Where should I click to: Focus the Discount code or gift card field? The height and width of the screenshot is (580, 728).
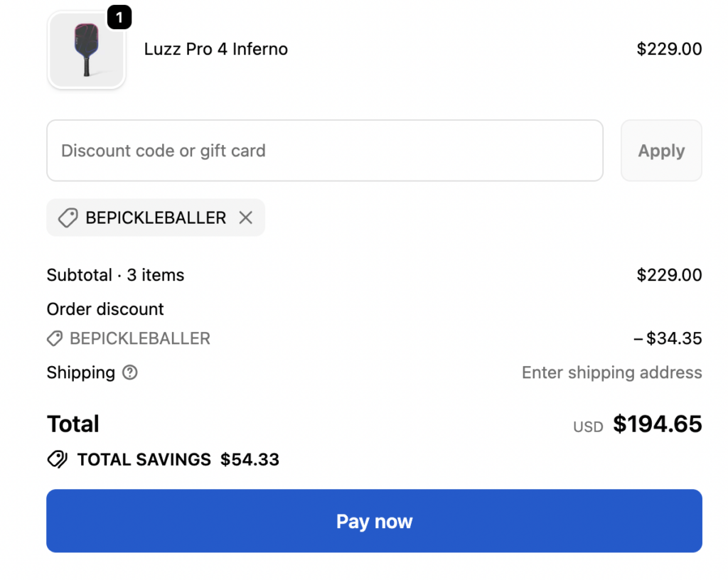point(324,151)
